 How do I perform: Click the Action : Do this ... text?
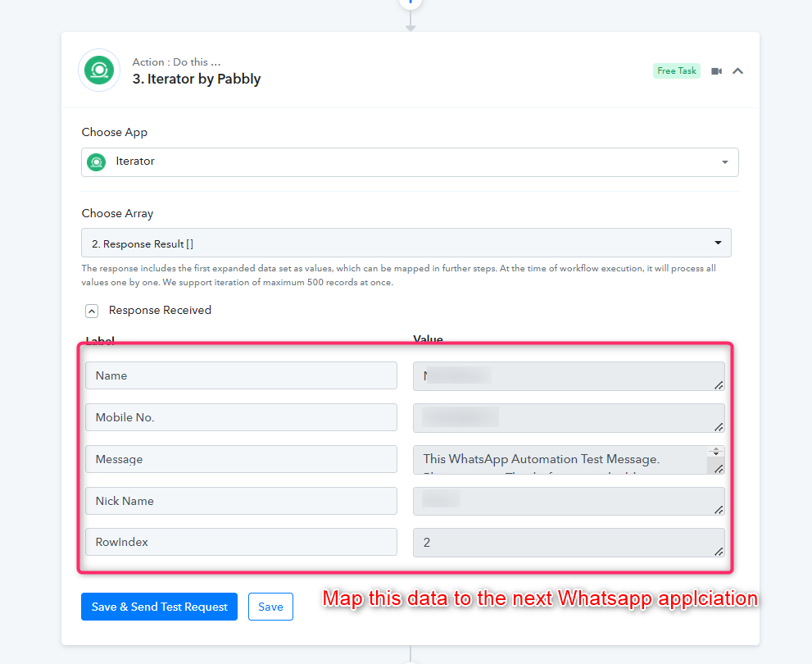pos(177,62)
